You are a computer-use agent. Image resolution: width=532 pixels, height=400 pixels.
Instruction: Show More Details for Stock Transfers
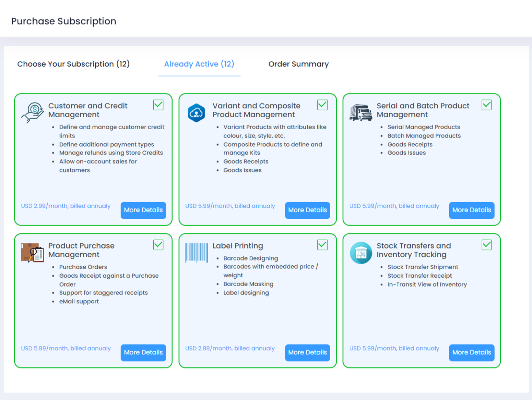(471, 352)
